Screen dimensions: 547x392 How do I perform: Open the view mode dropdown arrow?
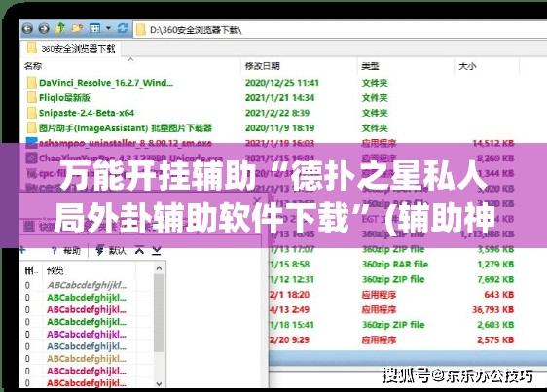[x=108, y=28]
